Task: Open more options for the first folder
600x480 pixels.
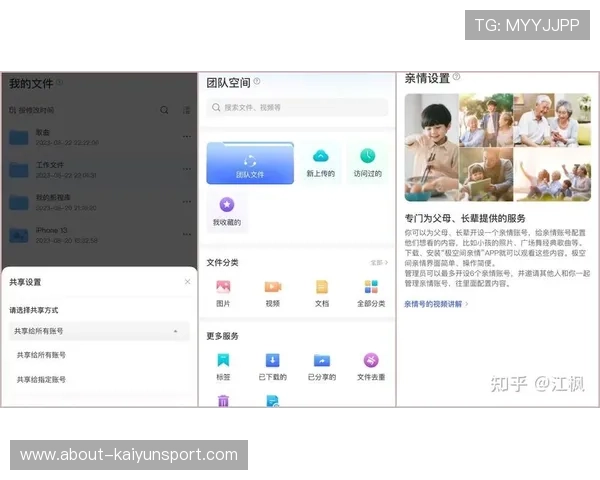Action: click(187, 137)
